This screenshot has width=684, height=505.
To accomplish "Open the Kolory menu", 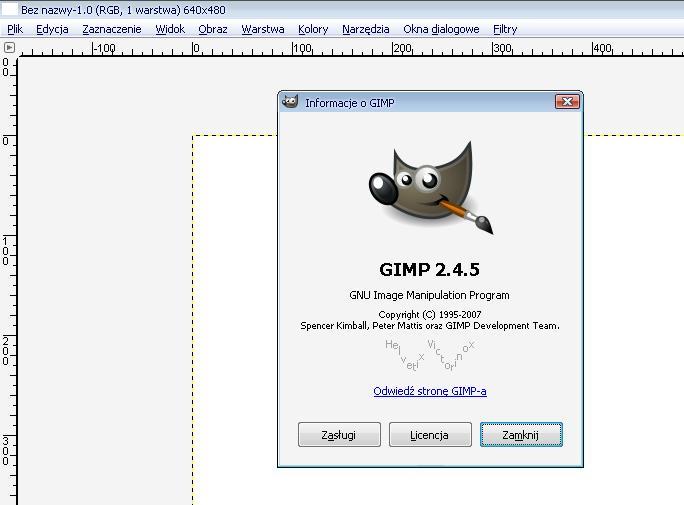I will (313, 29).
